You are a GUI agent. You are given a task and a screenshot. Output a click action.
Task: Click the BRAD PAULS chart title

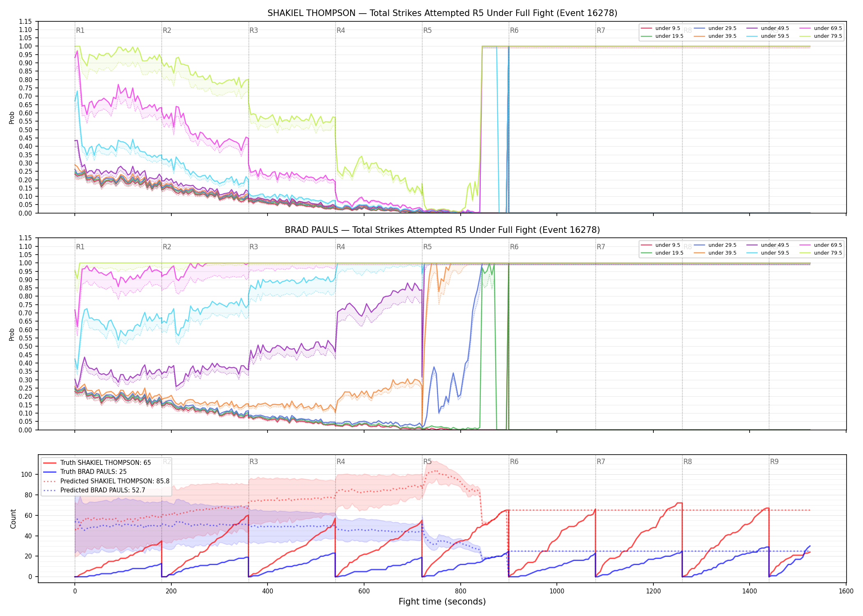[442, 230]
